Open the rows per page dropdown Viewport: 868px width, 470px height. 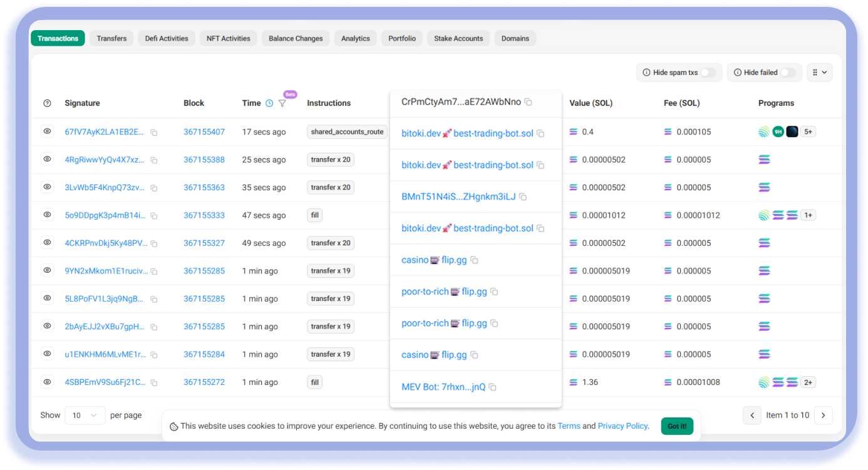pos(85,415)
